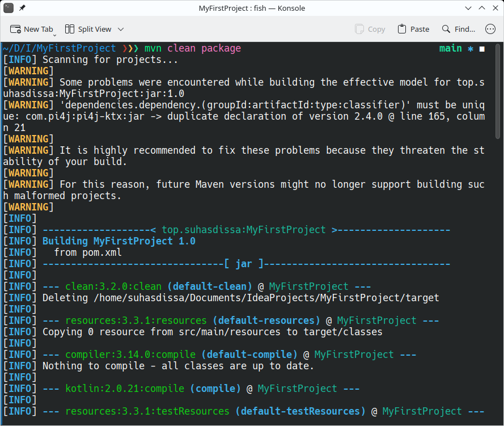The width and height of the screenshot is (504, 426).
Task: Click the 'mvn clean package' command text
Action: pyautogui.click(x=193, y=48)
